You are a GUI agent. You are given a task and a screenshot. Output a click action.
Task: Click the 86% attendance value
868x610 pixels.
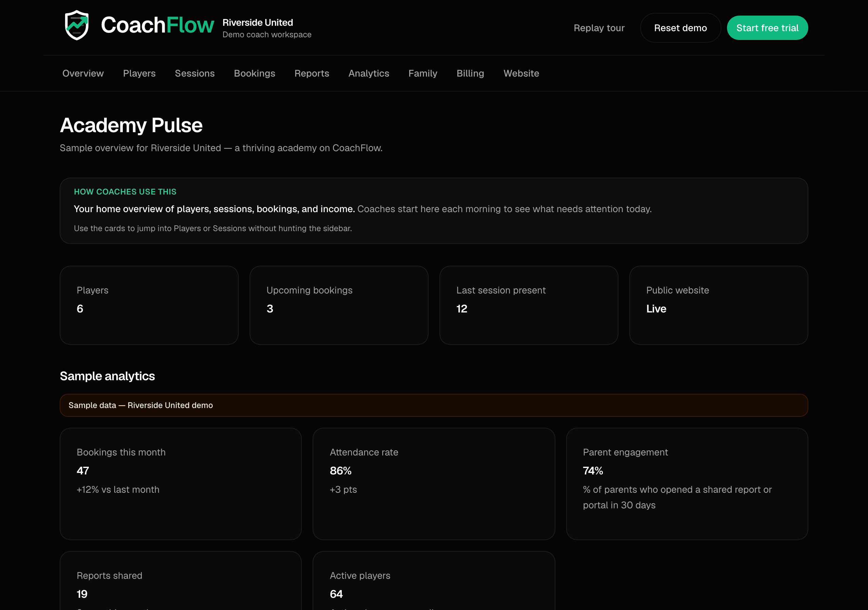tap(341, 470)
